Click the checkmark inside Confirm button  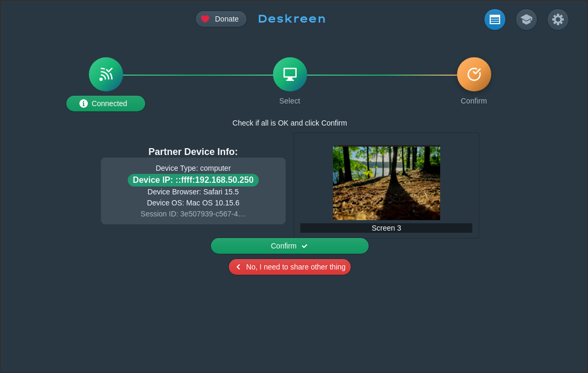(x=305, y=246)
